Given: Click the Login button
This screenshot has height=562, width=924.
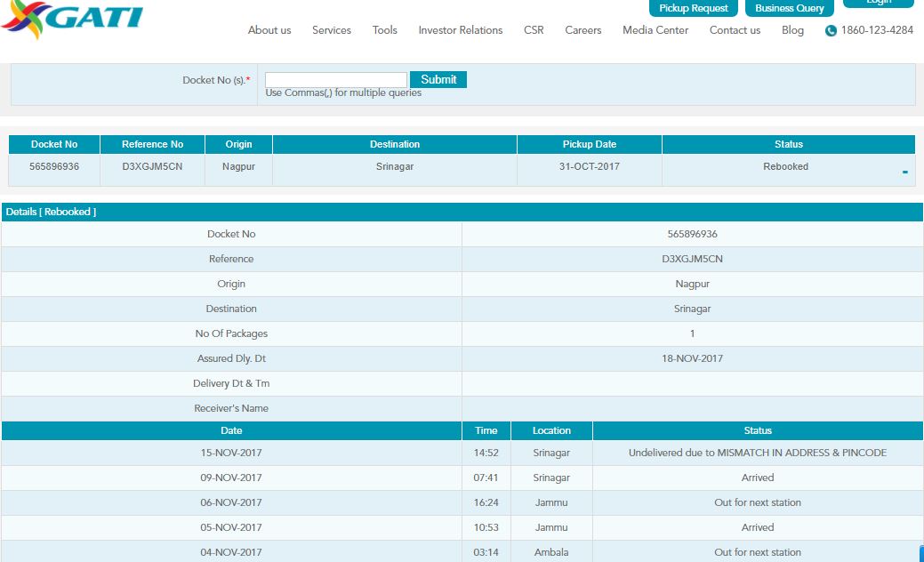Looking at the screenshot, I should pos(878,3).
